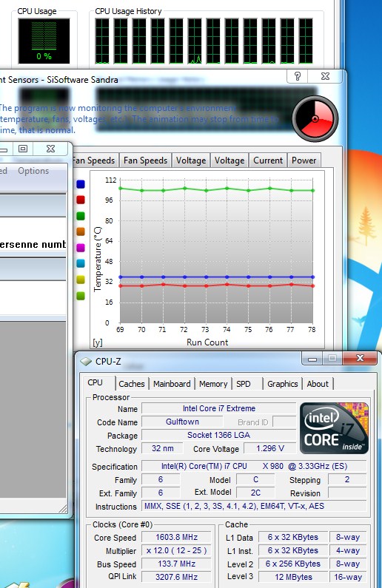Viewport: 382px width, 588px height.
Task: Click the Intel Core i7 inside logo
Action: tap(335, 428)
